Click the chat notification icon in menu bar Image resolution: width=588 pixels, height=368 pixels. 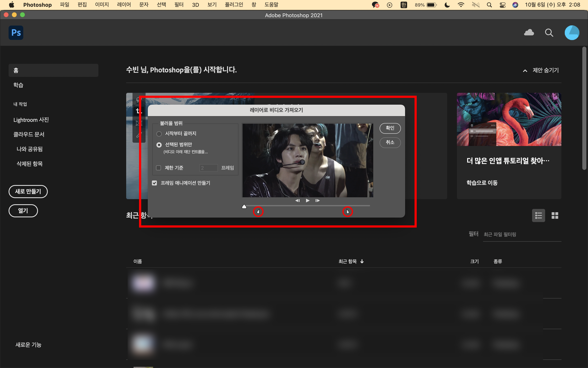click(x=375, y=5)
